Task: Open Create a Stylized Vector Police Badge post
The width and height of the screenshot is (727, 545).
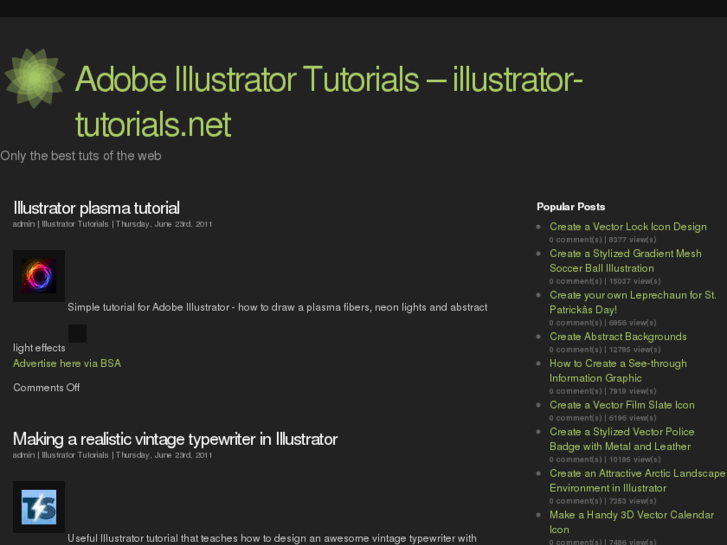Action: (x=622, y=439)
